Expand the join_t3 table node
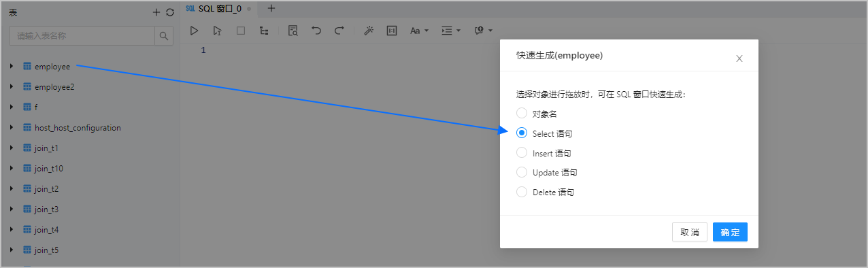 pyautogui.click(x=12, y=210)
